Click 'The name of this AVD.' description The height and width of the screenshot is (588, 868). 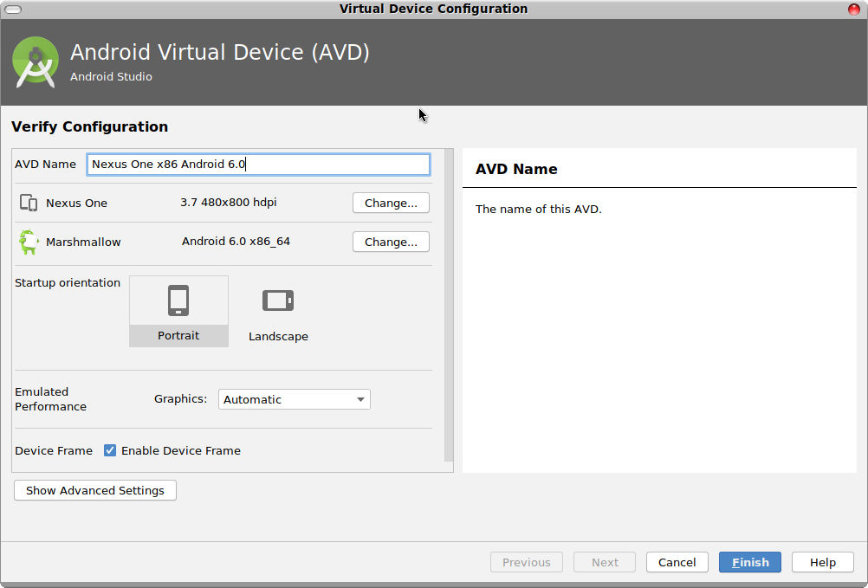[x=539, y=209]
